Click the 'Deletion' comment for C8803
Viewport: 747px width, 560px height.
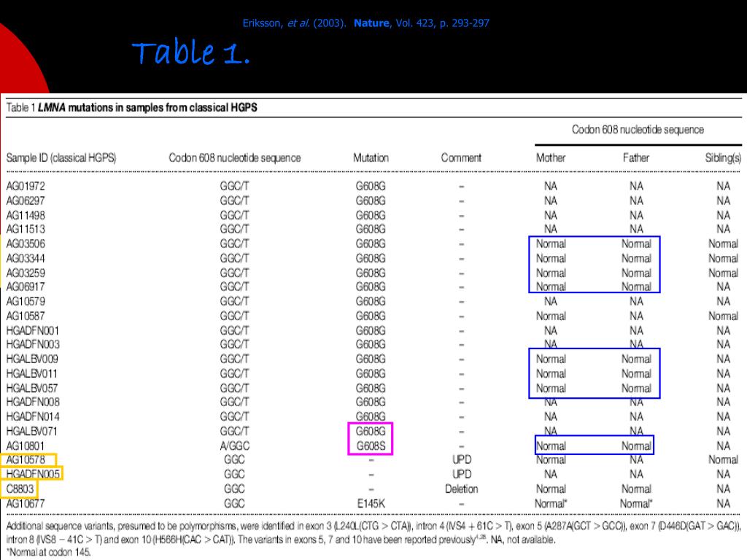point(461,489)
